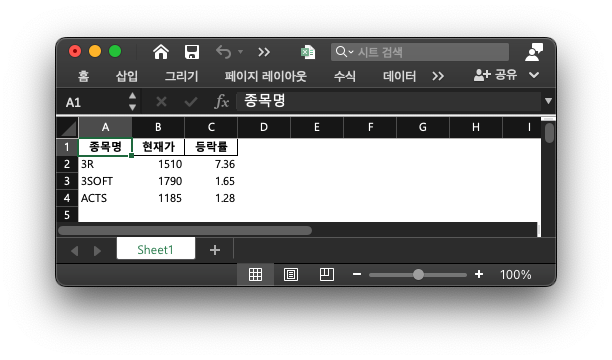Show more ribbon tabs chevron
Screen dimensions: 612x360
point(438,76)
